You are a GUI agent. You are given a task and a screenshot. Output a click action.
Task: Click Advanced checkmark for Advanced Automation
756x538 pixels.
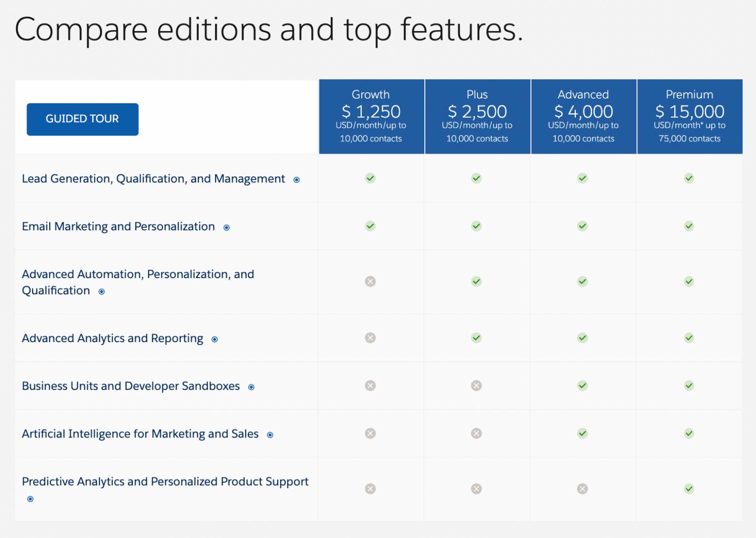[582, 282]
